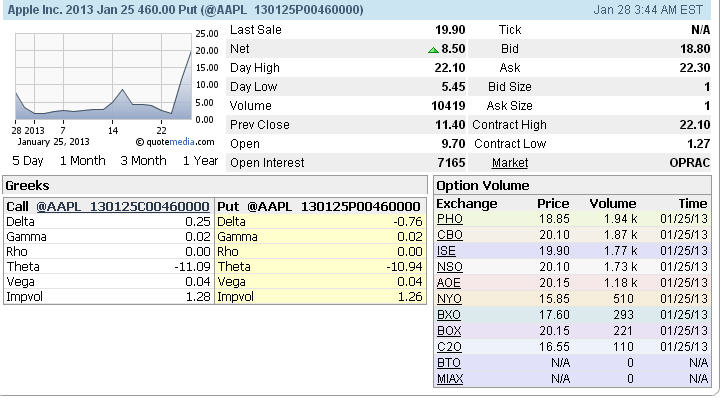Click the Exchange column header
721x401 pixels.
(x=467, y=204)
